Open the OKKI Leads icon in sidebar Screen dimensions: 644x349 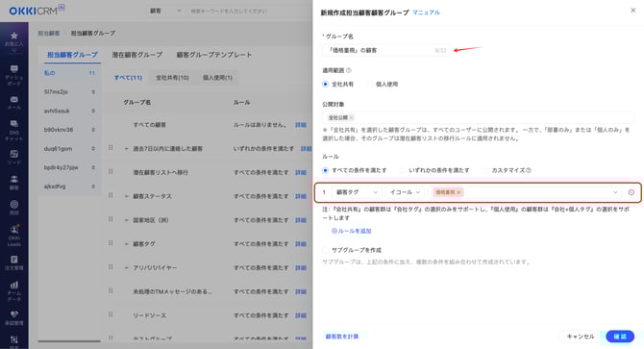point(14,229)
